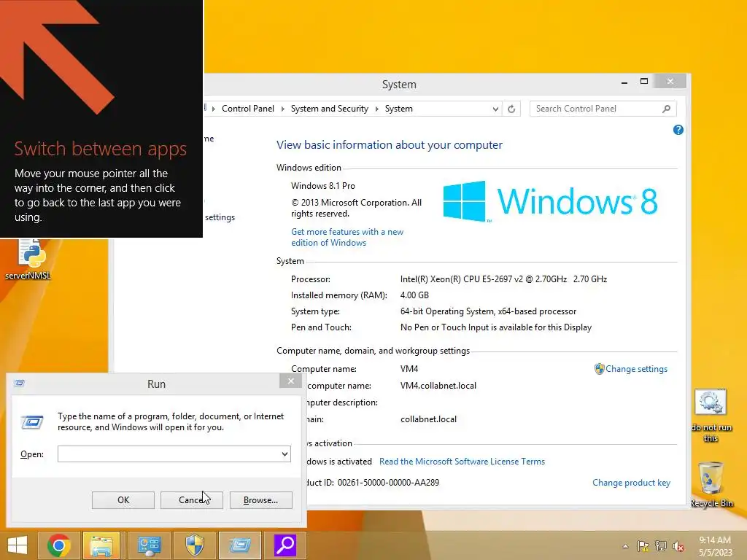Image resolution: width=747 pixels, height=560 pixels.
Task: Select the Recycle Bin desktop icon
Action: pyautogui.click(x=711, y=483)
